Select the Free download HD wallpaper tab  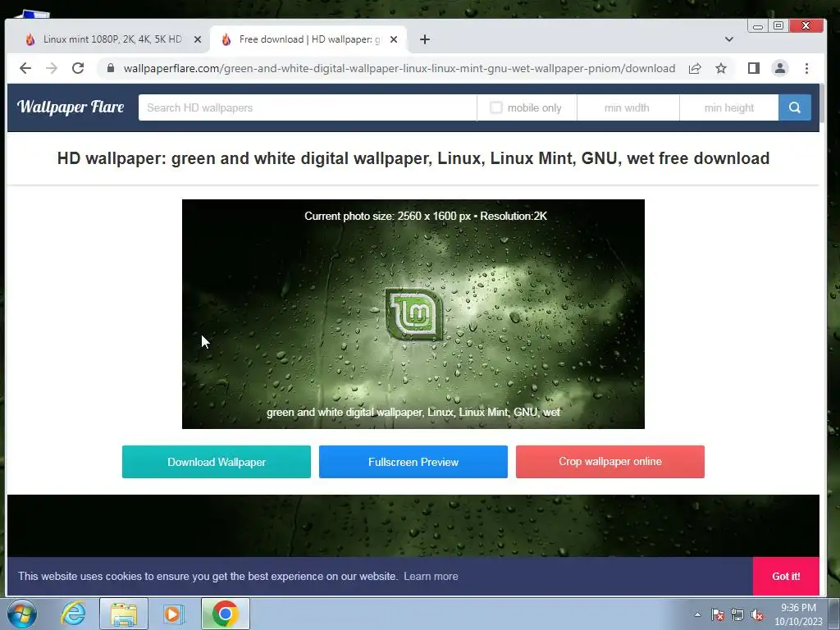tap(309, 39)
